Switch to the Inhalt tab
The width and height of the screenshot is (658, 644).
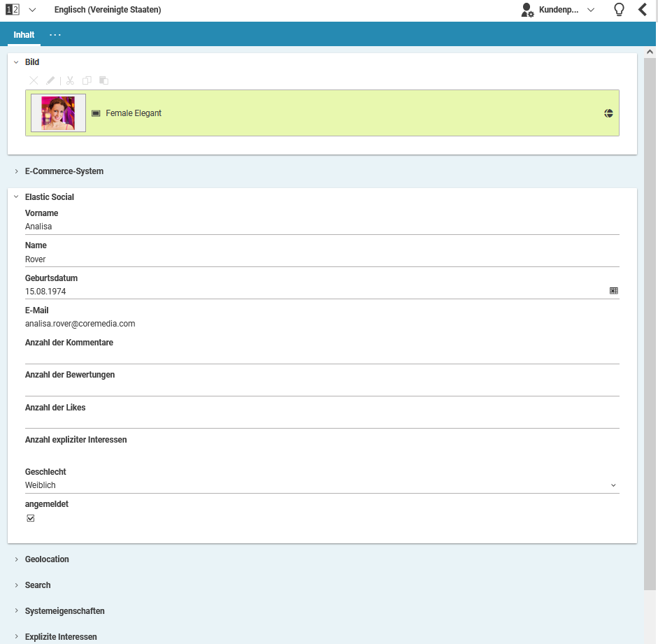point(23,34)
